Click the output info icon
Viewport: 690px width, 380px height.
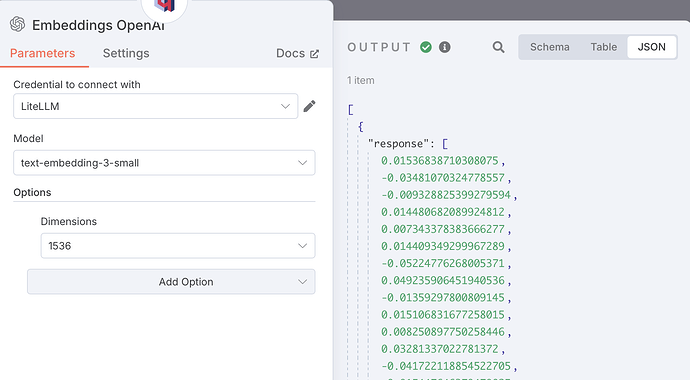click(445, 47)
